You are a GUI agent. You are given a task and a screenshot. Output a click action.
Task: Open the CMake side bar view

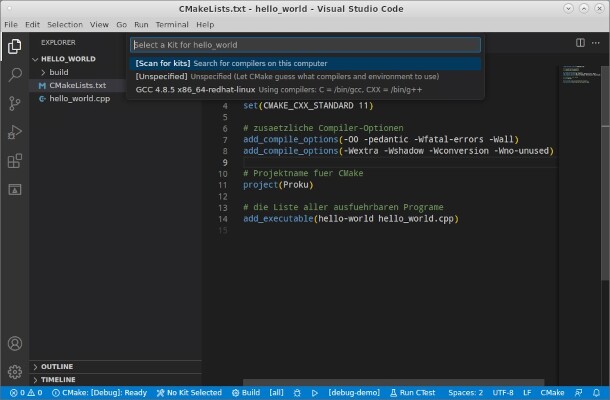click(x=15, y=189)
